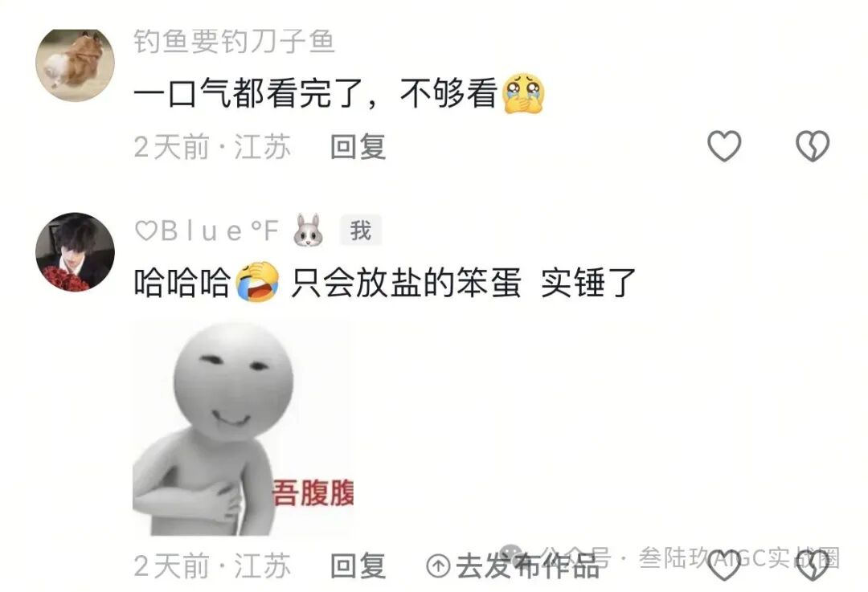Open the corgi dog avatar profile
The image size is (868, 592).
pyautogui.click(x=75, y=65)
